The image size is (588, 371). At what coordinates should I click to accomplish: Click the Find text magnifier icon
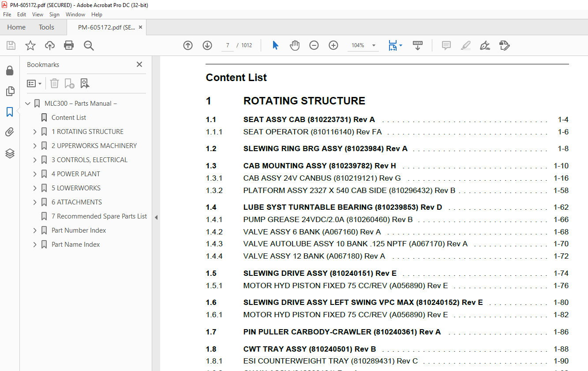coord(89,45)
